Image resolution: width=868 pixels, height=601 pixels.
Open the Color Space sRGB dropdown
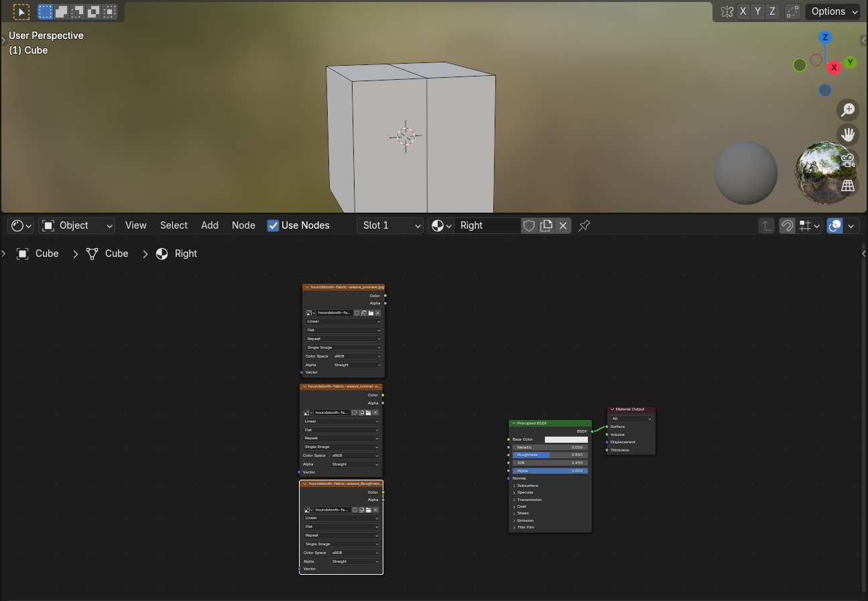(x=355, y=356)
